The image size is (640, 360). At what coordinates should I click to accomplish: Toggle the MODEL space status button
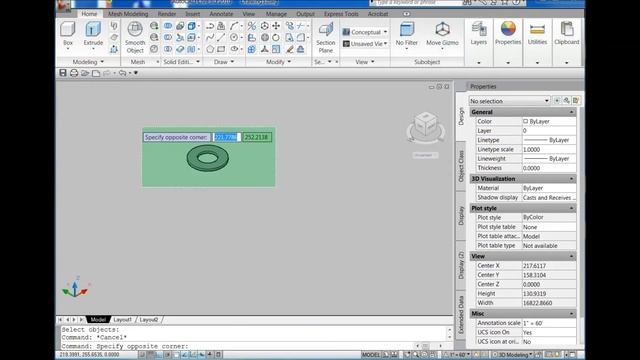[371, 355]
